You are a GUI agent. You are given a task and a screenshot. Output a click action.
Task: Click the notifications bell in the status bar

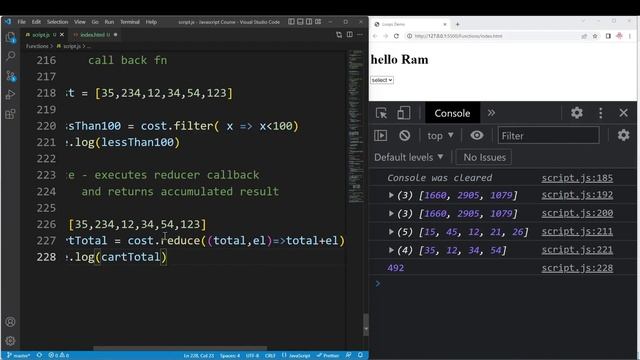(x=360, y=355)
